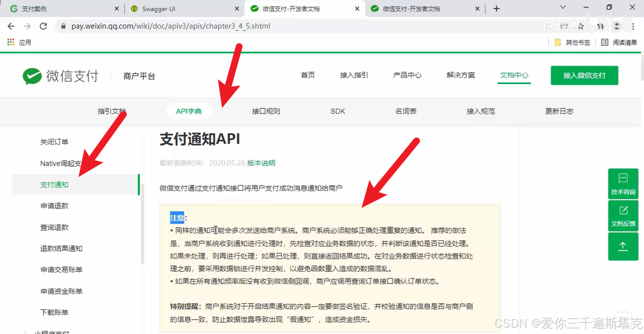Close the Swagger UI tab
644x334 pixels.
[x=237, y=9]
